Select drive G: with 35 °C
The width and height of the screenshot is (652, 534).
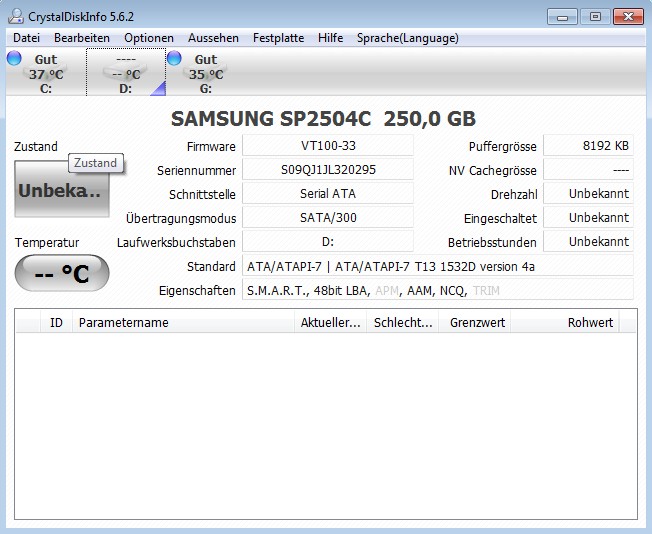pyautogui.click(x=206, y=72)
